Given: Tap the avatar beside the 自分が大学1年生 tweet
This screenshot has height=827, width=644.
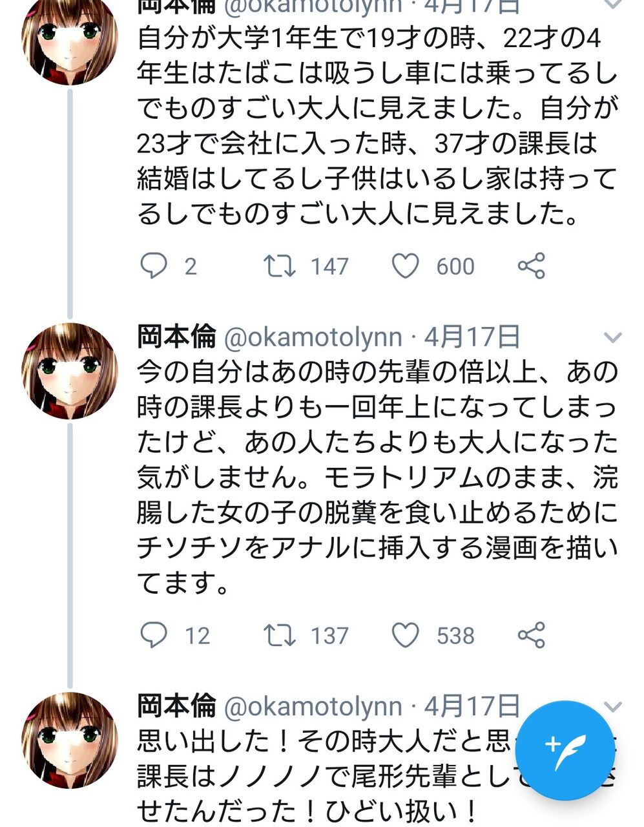Looking at the screenshot, I should click(x=70, y=37).
